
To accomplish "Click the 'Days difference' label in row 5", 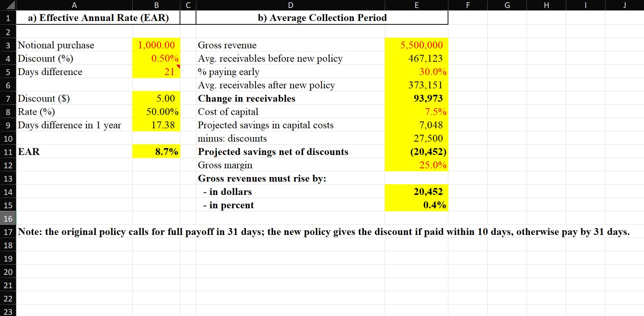I will pos(74,72).
